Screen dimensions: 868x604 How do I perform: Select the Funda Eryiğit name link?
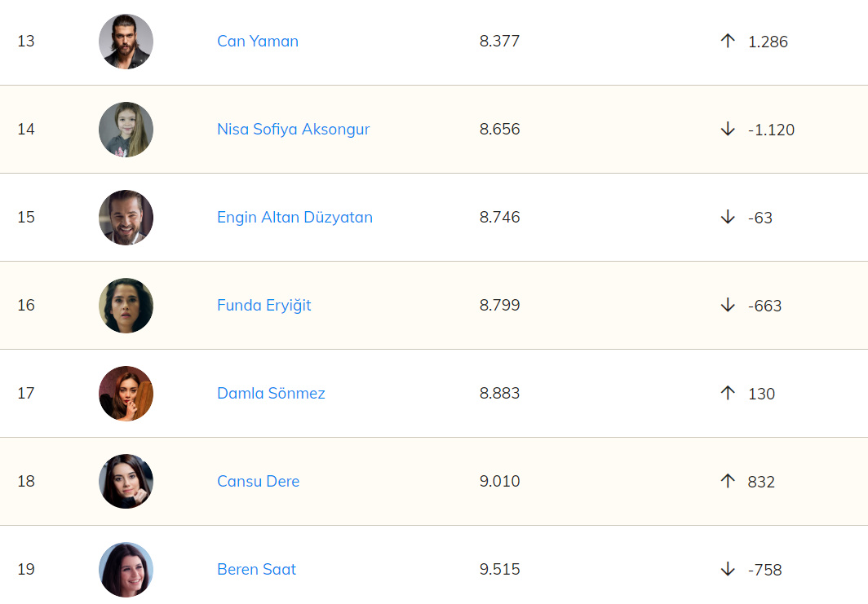(263, 305)
